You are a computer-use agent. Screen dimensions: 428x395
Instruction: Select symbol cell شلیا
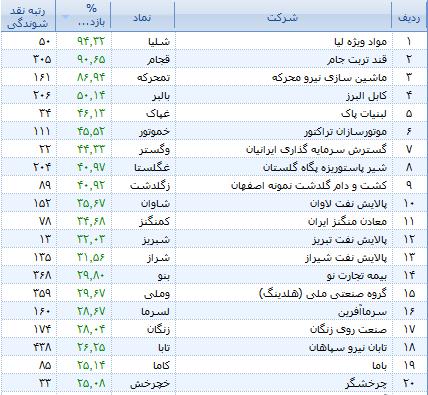coord(159,42)
